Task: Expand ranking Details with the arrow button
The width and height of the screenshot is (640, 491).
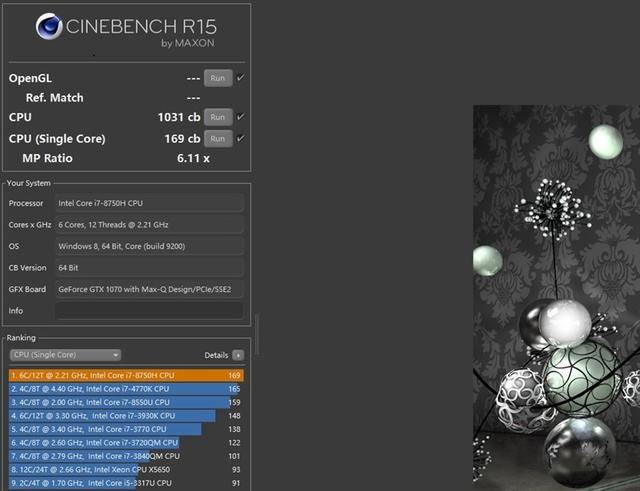Action: (238, 355)
